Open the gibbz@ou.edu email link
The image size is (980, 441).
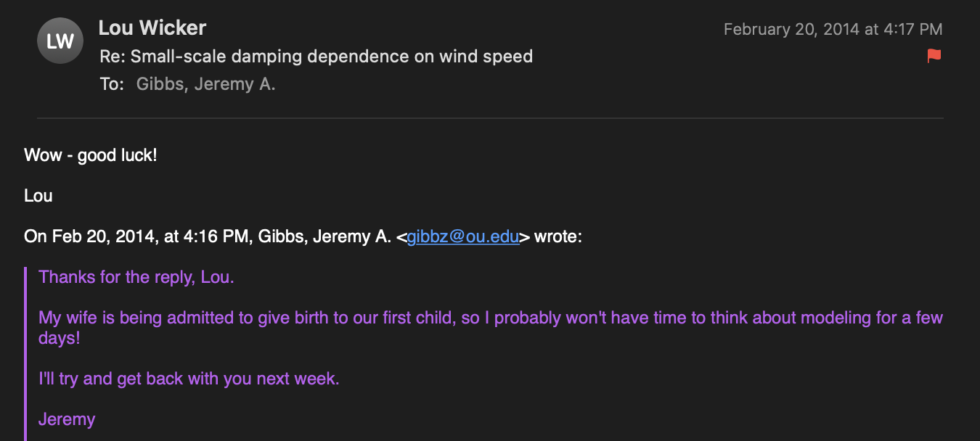463,237
